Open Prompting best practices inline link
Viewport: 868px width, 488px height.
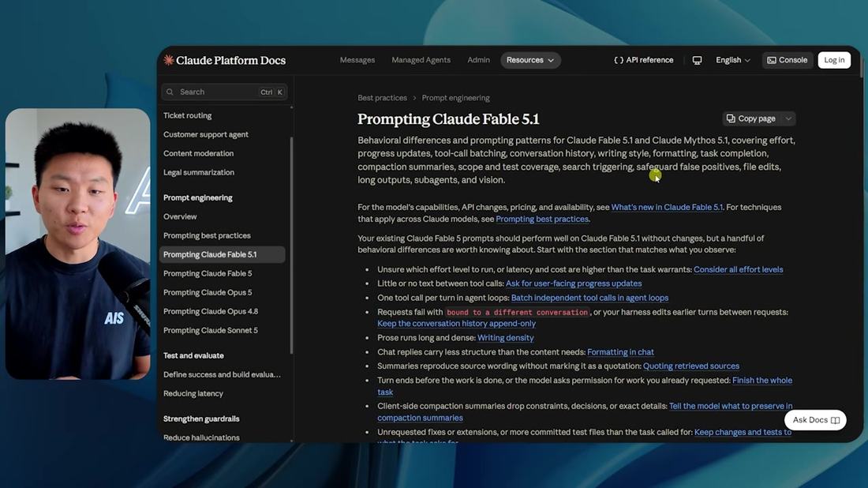[x=542, y=219]
